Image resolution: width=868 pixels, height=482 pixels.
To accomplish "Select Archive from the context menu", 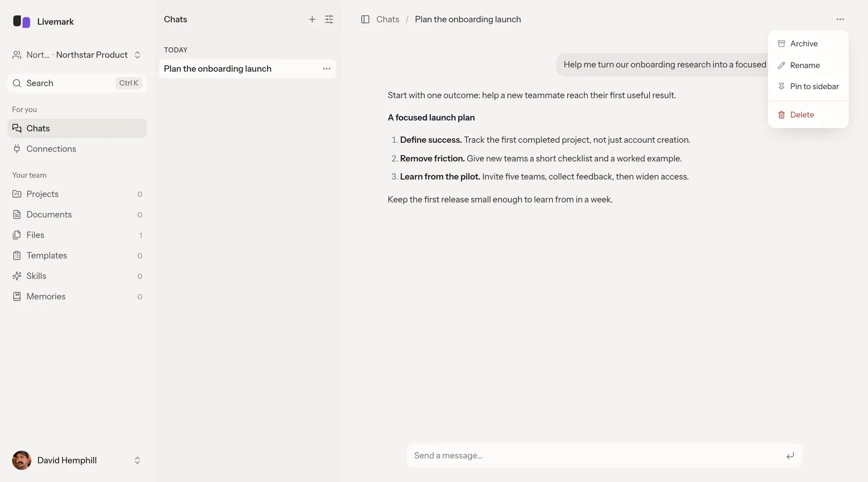I will [x=808, y=44].
